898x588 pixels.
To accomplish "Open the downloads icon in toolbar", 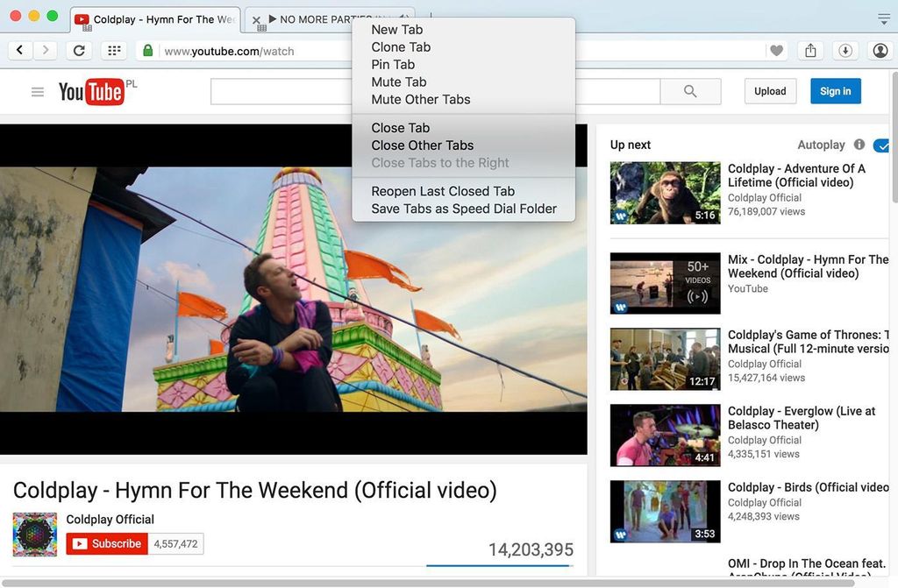I will tap(845, 51).
